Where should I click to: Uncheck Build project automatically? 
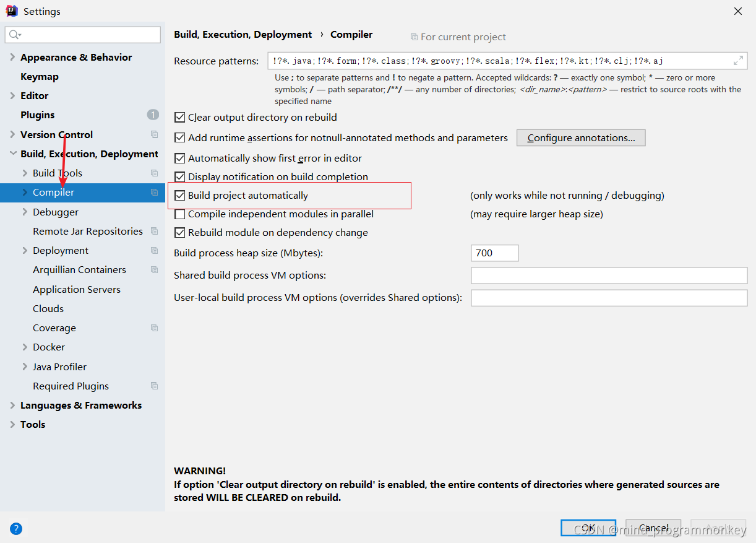pyautogui.click(x=180, y=195)
